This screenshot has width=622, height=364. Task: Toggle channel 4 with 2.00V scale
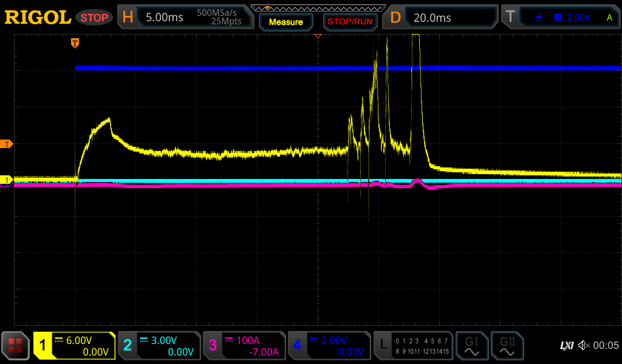click(329, 346)
